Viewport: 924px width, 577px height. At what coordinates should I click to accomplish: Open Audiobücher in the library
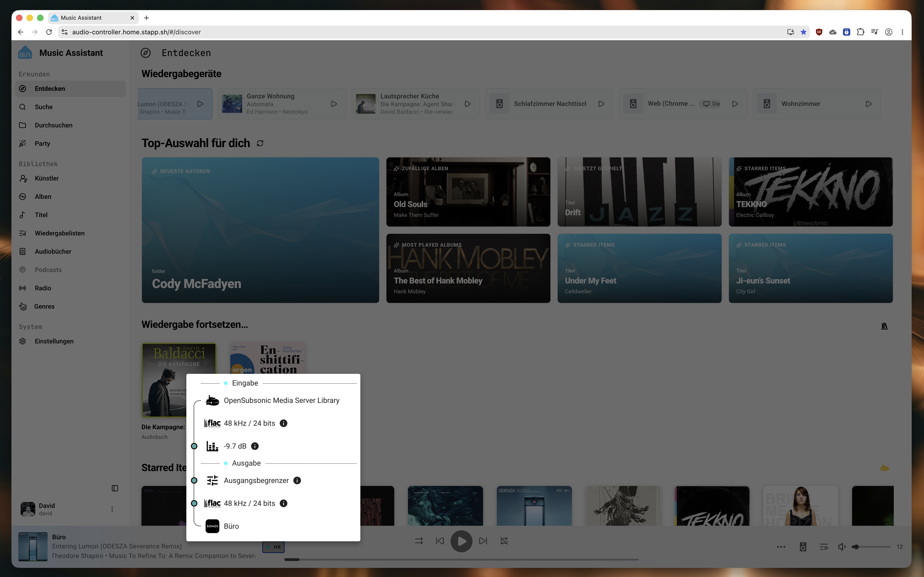70,251
